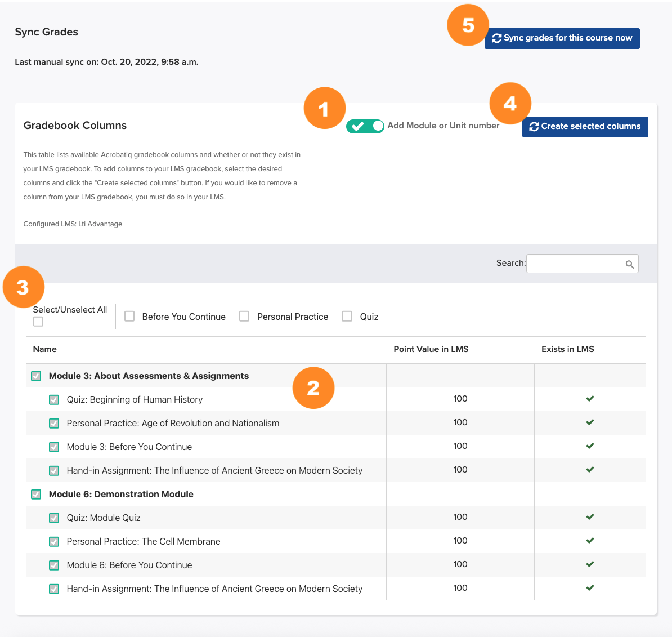Click the Name column header
Viewport: 672px width, 637px height.
(44, 349)
